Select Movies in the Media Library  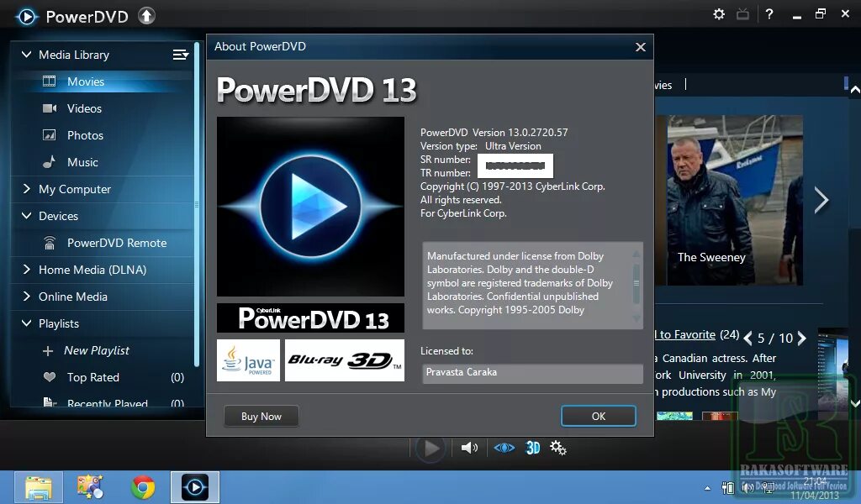click(102, 81)
